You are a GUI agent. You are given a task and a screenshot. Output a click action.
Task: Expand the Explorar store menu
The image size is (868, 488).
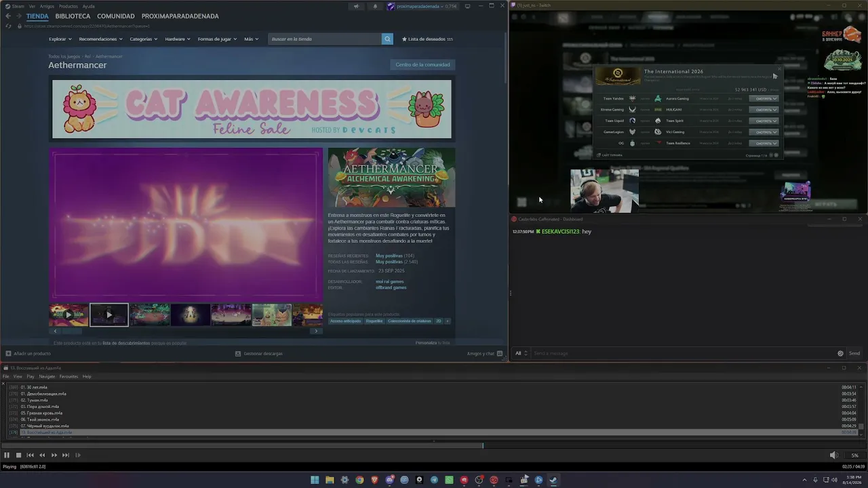tap(60, 39)
